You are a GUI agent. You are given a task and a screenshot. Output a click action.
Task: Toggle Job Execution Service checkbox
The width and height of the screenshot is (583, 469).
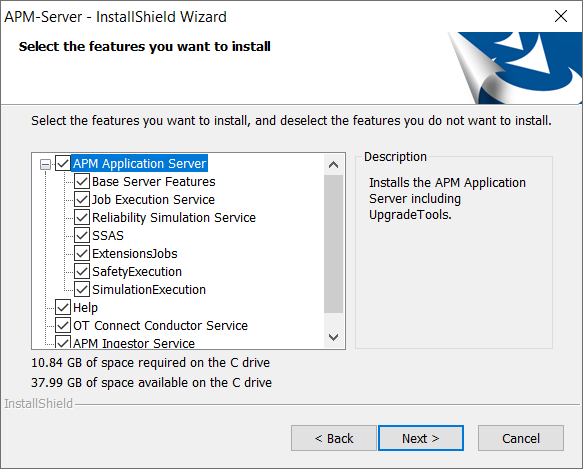coord(81,199)
